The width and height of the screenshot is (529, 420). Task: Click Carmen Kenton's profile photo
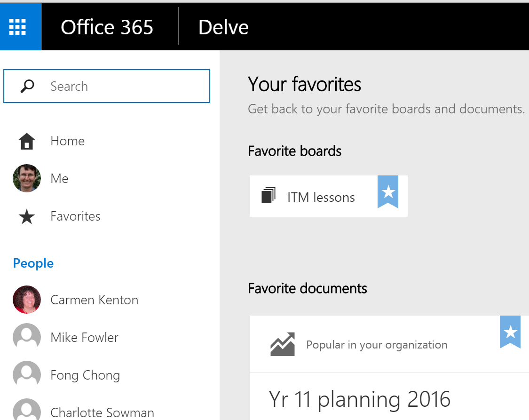click(27, 300)
